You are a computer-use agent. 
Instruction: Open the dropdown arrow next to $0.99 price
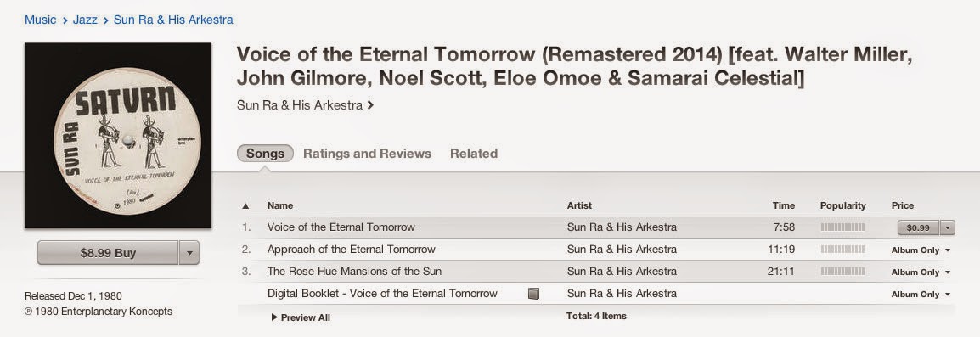pos(948,227)
